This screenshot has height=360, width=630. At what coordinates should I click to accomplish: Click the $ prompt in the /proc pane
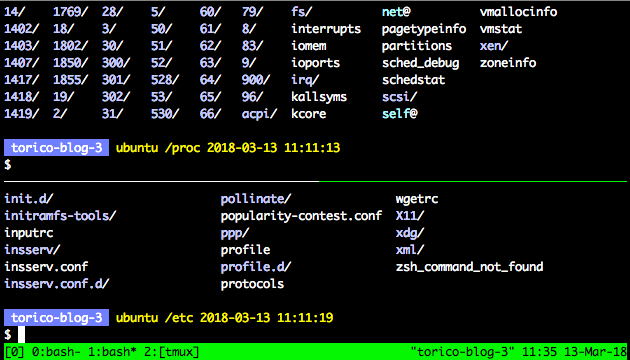pyautogui.click(x=8, y=165)
